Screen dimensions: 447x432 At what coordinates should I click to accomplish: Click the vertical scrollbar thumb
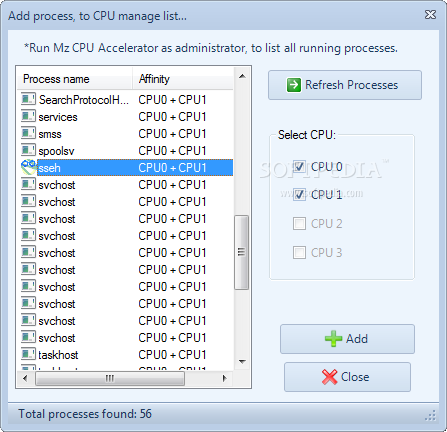pyautogui.click(x=241, y=252)
